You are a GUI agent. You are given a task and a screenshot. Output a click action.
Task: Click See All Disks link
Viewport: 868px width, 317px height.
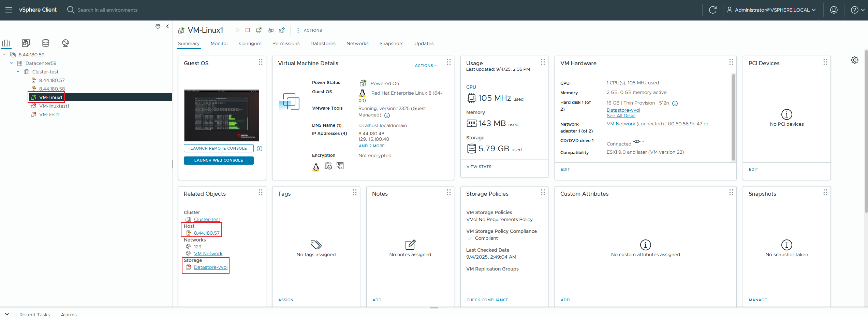pos(621,115)
